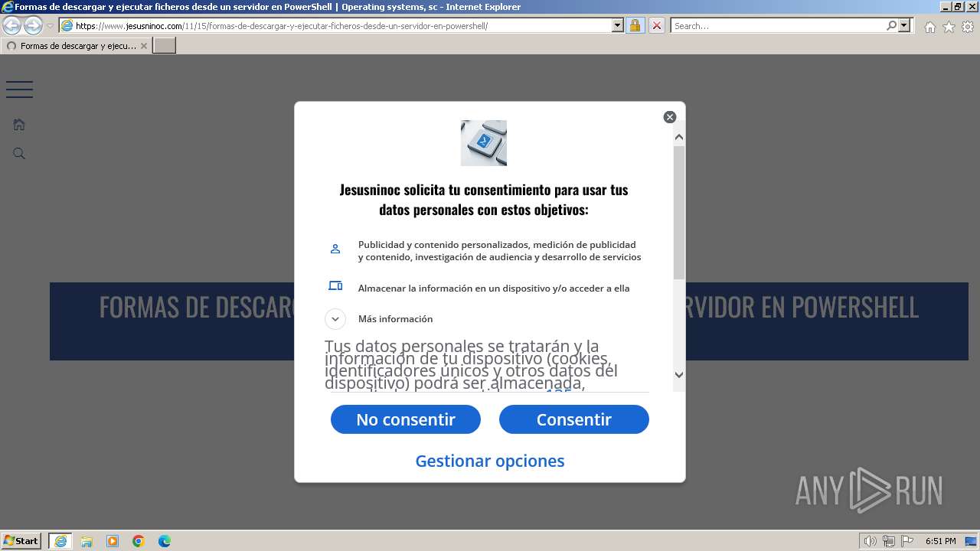Open the Tools gear icon
This screenshot has width=980, height=551.
(x=968, y=27)
